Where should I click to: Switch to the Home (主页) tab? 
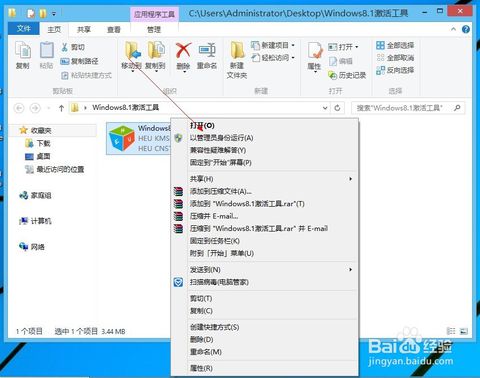click(54, 30)
